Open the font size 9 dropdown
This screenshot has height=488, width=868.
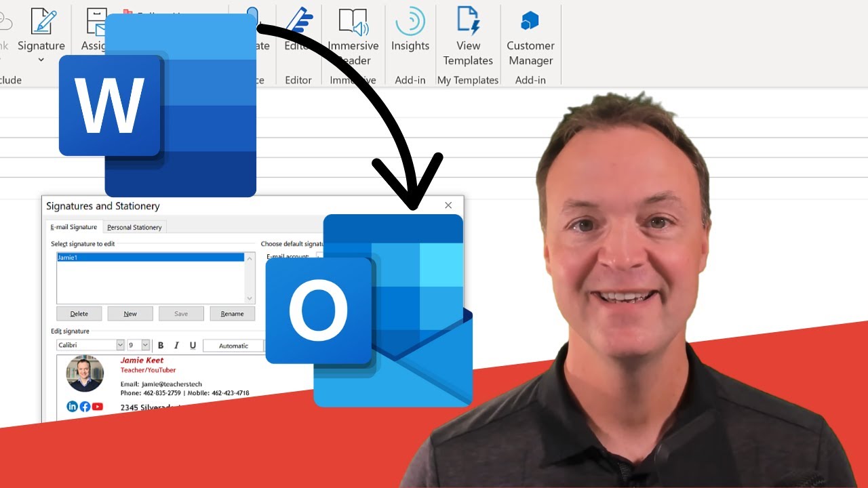click(x=144, y=345)
